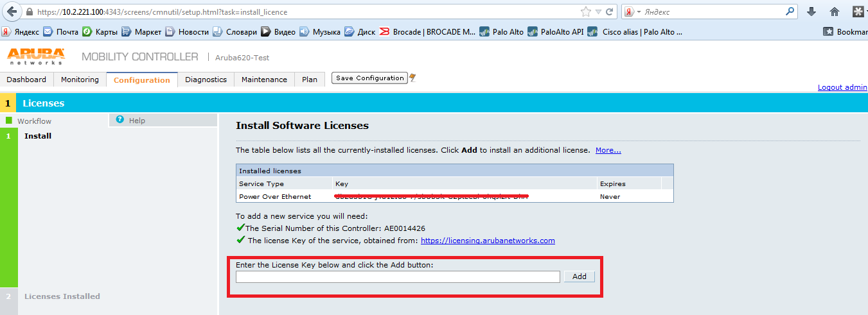
Task: Expand the Yandex search engine dropdown
Action: click(x=632, y=12)
